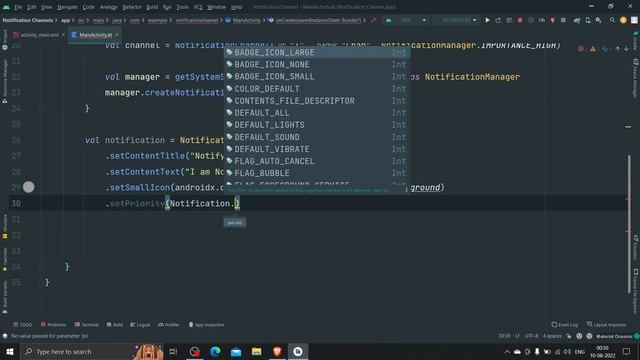
Task: Open the Logcat tool window
Action: 140,325
